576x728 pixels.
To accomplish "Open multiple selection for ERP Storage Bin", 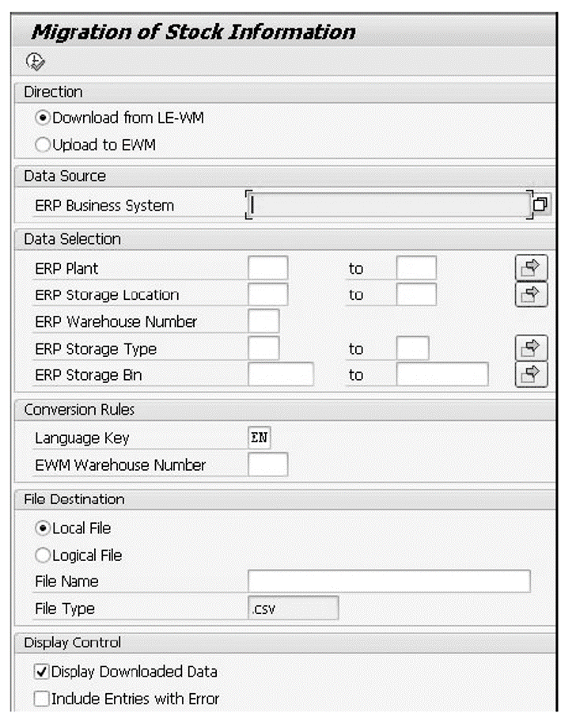I will click(531, 374).
